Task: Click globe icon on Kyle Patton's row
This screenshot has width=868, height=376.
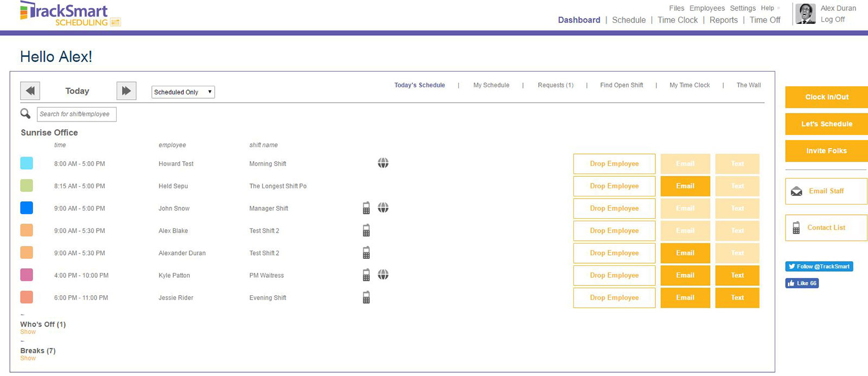Action: pyautogui.click(x=383, y=275)
